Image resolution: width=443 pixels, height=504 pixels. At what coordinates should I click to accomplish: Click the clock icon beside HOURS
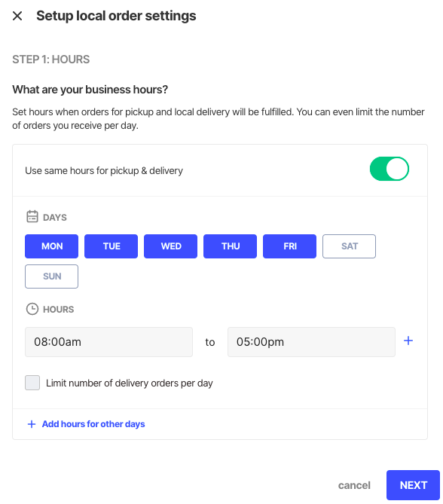pyautogui.click(x=32, y=309)
